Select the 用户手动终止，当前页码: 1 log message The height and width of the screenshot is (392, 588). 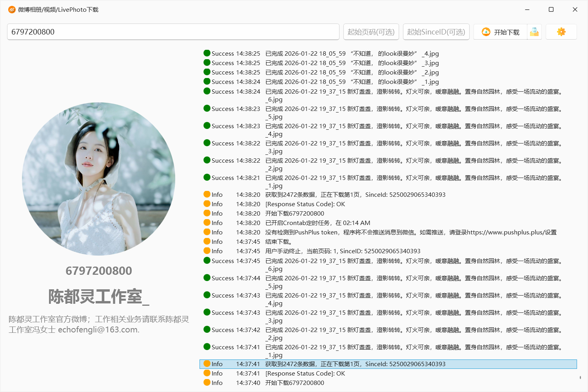[343, 251]
